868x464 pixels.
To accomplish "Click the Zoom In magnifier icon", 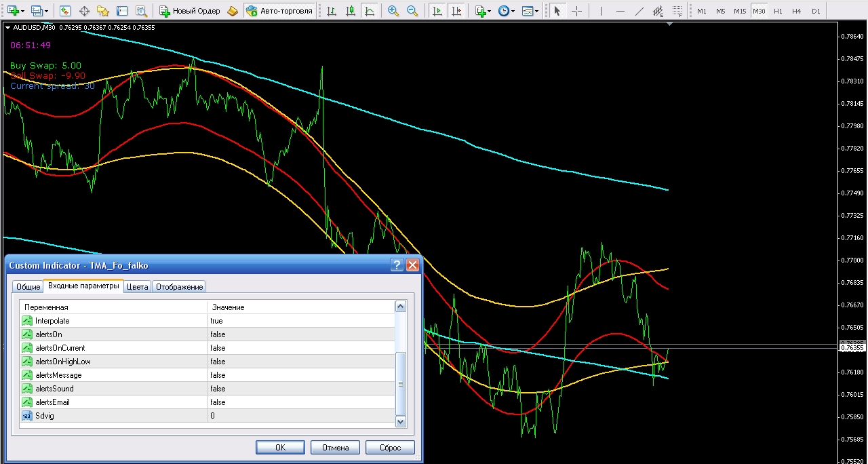I will coord(393,11).
